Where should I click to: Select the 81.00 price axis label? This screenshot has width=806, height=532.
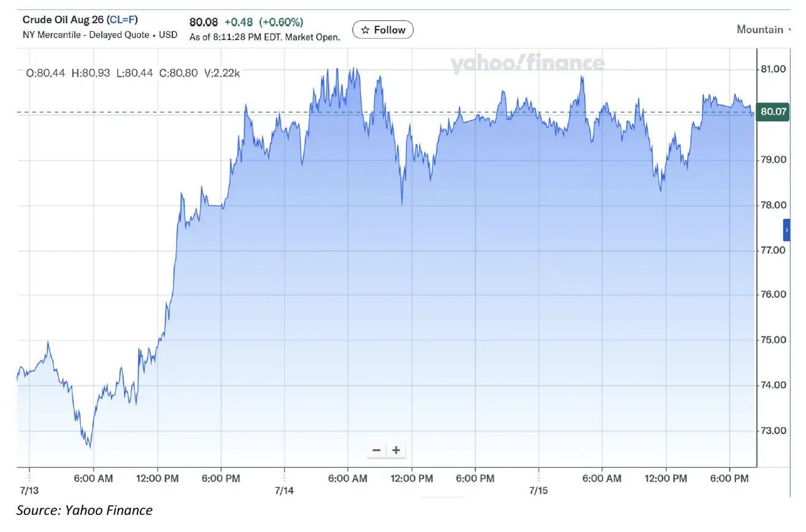pyautogui.click(x=773, y=69)
